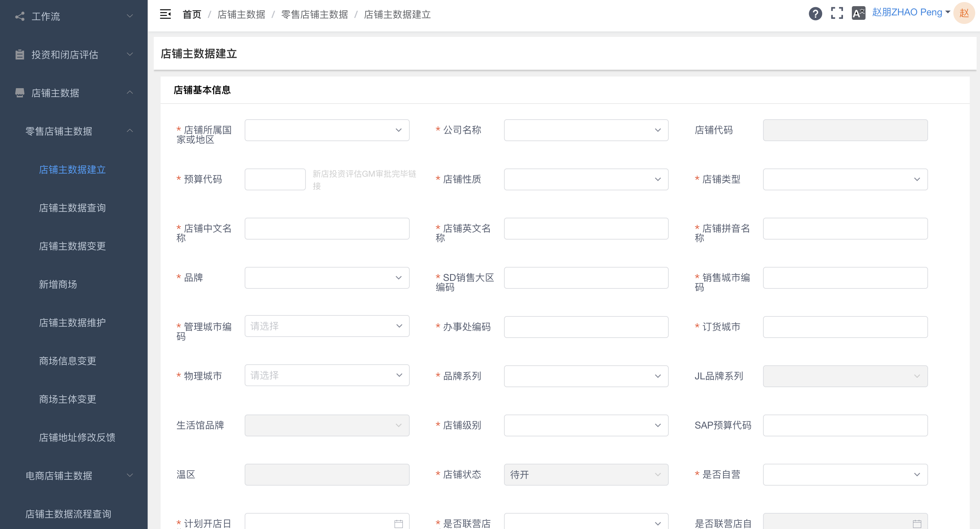Click 零售店铺主数据 breadcrumb

pos(315,14)
